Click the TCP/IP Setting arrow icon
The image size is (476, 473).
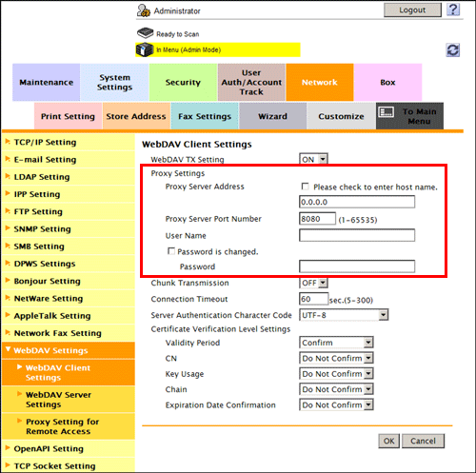tap(8, 142)
